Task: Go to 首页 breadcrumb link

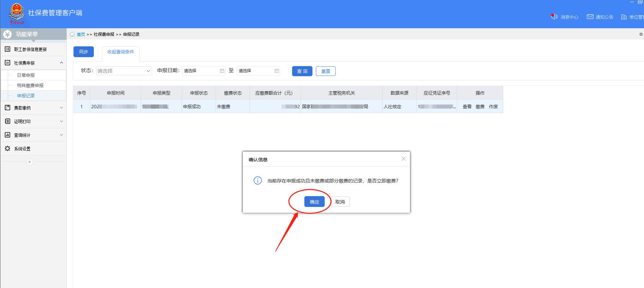Action: tap(81, 34)
